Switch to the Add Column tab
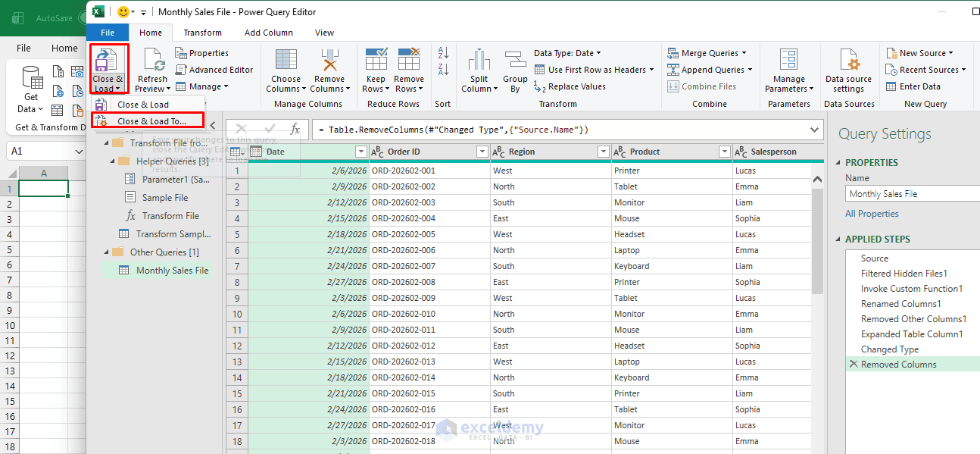This screenshot has width=980, height=454. point(269,33)
